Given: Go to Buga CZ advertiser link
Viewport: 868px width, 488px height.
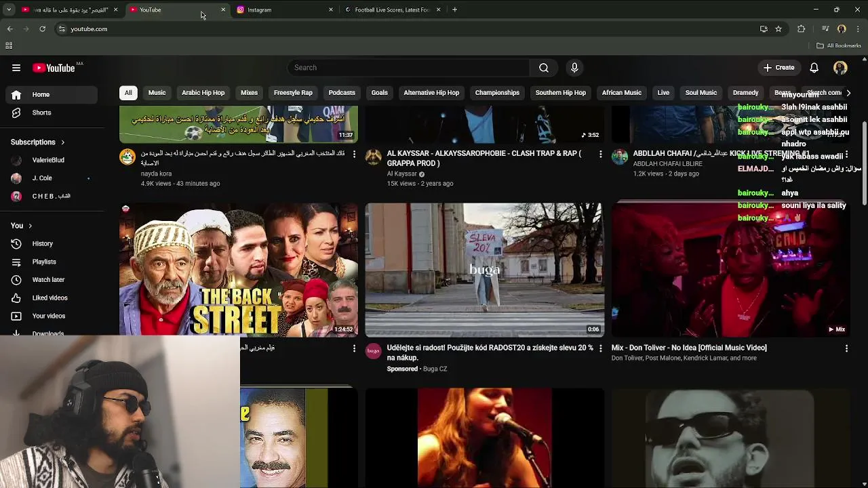Looking at the screenshot, I should click(435, 369).
